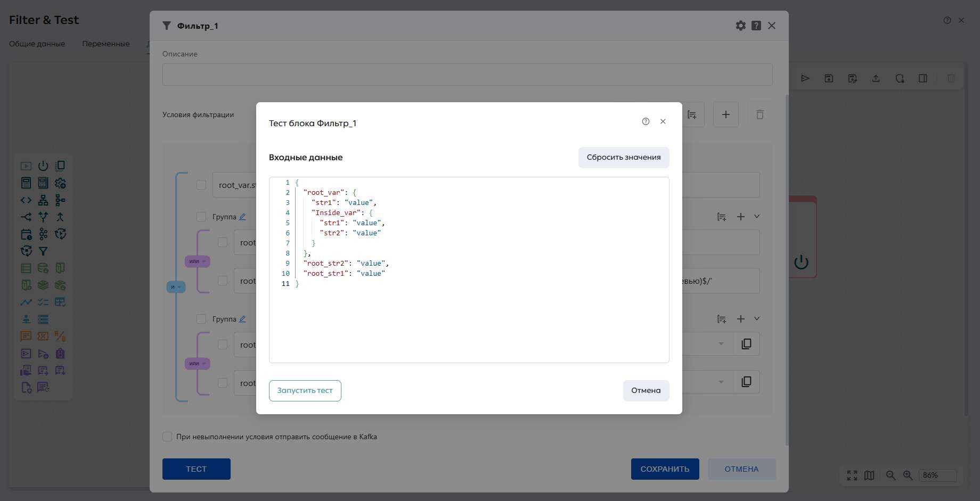Open the second или operator dropdown
This screenshot has width=980, height=501.
[198, 364]
